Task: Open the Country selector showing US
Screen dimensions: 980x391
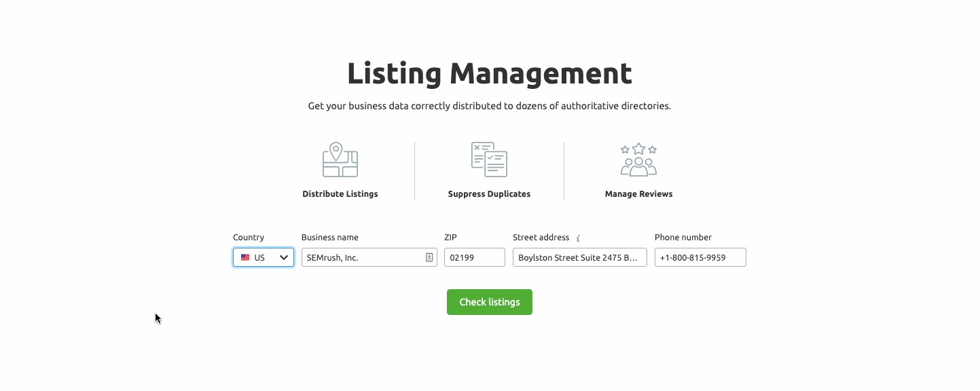Action: click(263, 258)
